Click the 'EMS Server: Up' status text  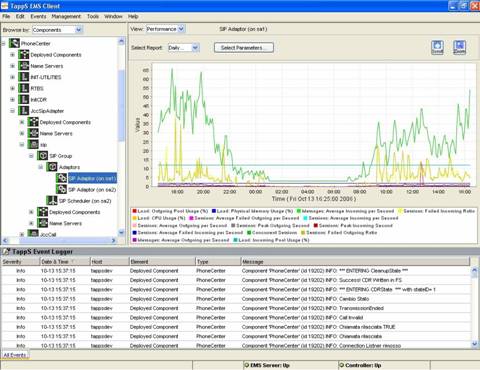tap(270, 365)
